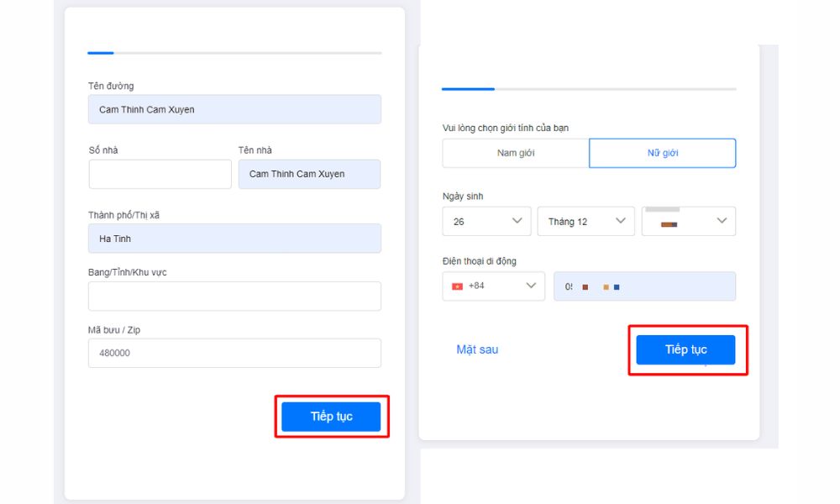
Task: Click the Tên nhà input field
Action: (x=309, y=175)
